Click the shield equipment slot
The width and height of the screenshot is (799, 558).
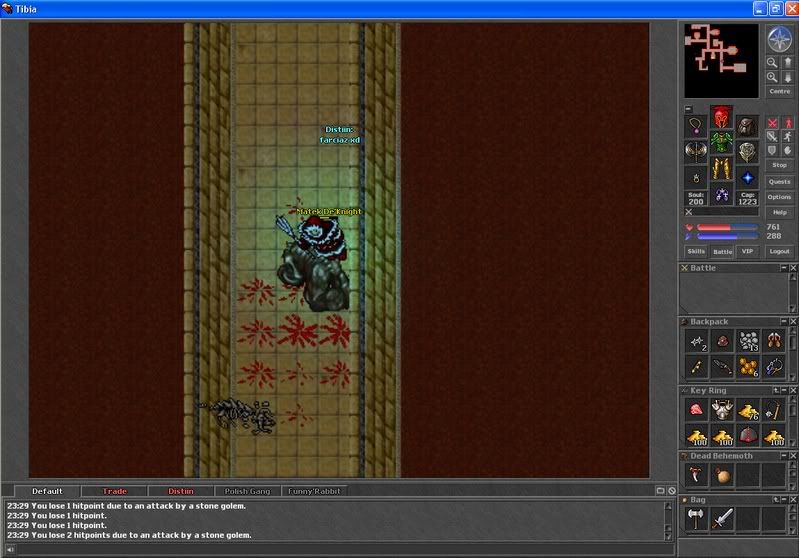pos(747,151)
